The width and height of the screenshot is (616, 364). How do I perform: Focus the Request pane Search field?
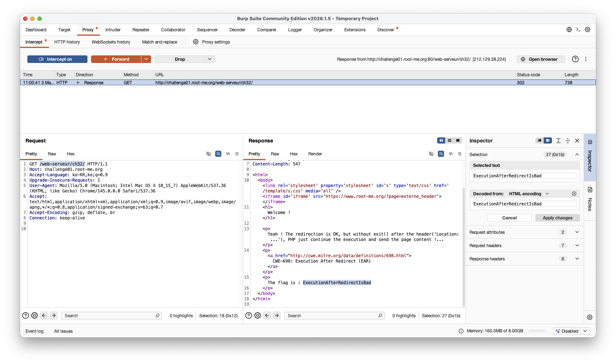[x=112, y=315]
